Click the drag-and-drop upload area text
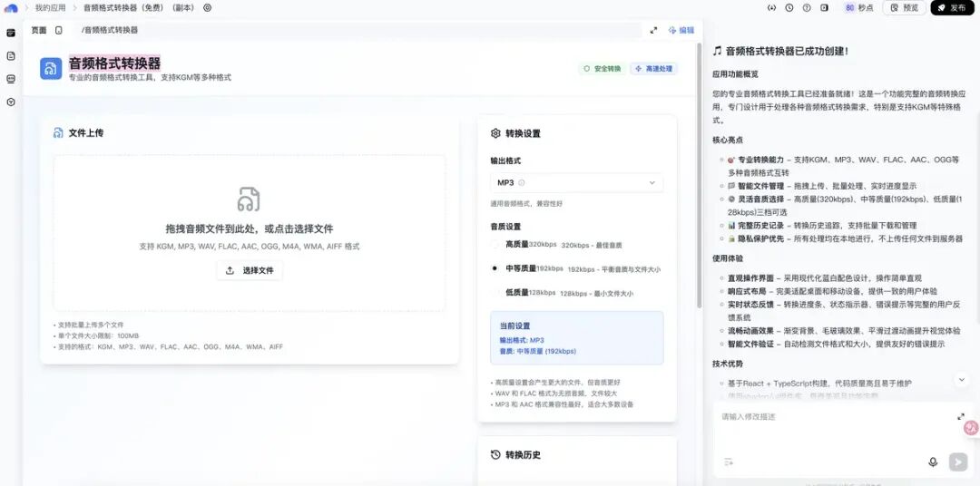980x486 pixels. point(250,228)
